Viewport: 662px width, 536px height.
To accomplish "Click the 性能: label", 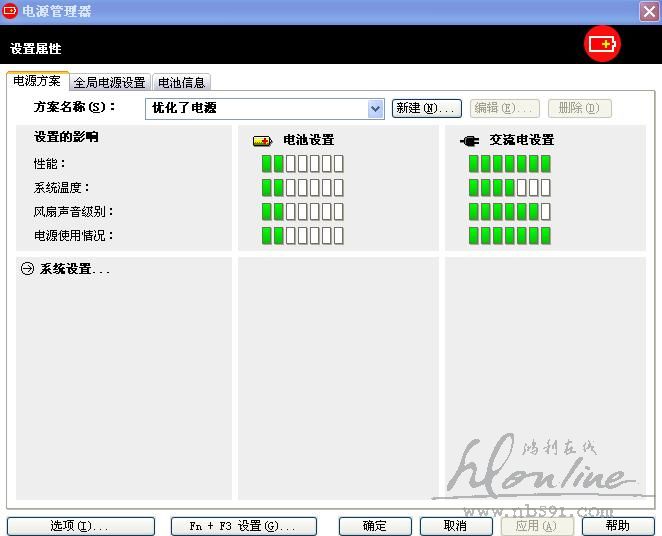I will click(49, 164).
